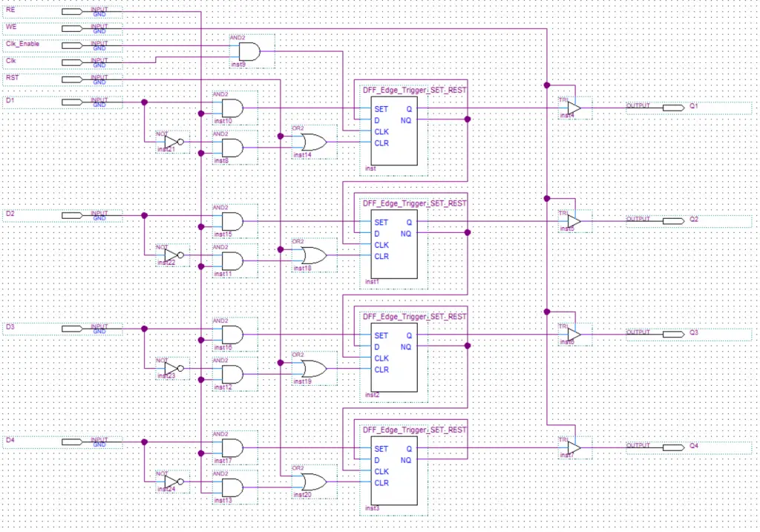Click the flip-flop block labeled inst1
This screenshot has width=760, height=532.
pyautogui.click(x=394, y=244)
